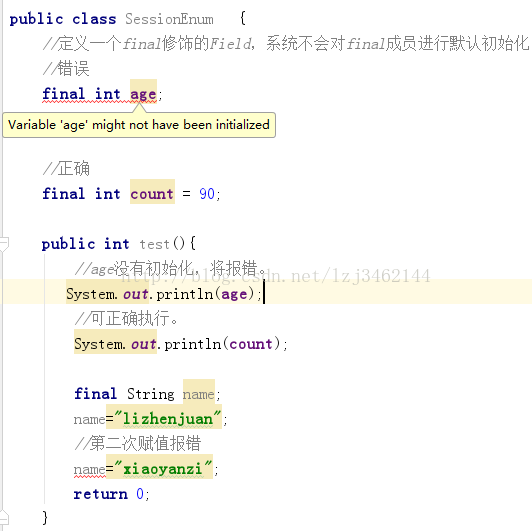Screen dimensions: 532x531
Task: Click 'age' inside the println call
Action: click(x=234, y=294)
